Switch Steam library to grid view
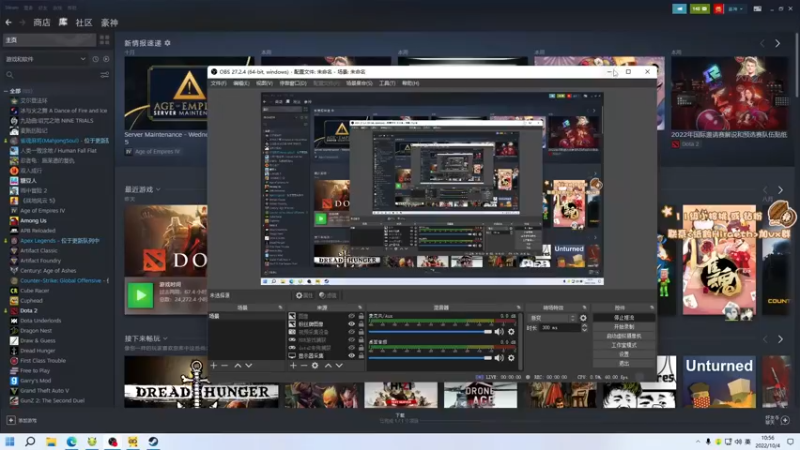The height and width of the screenshot is (450, 800). point(105,40)
